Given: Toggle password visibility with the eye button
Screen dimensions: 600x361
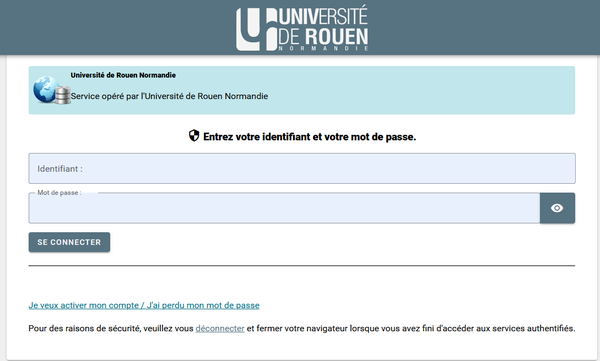Looking at the screenshot, I should (557, 208).
